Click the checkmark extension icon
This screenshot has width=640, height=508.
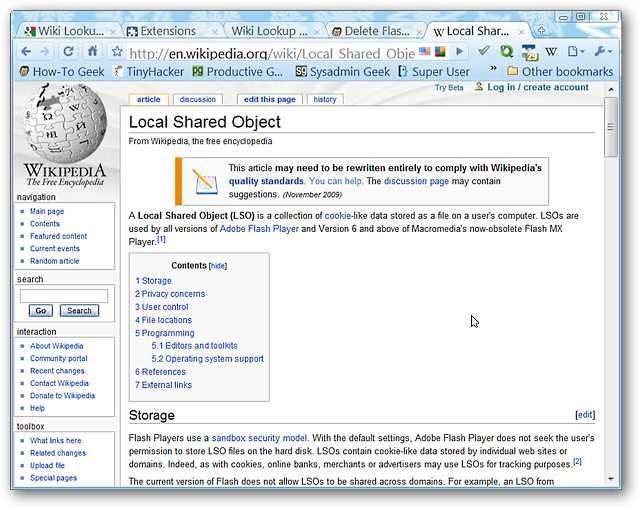point(484,51)
